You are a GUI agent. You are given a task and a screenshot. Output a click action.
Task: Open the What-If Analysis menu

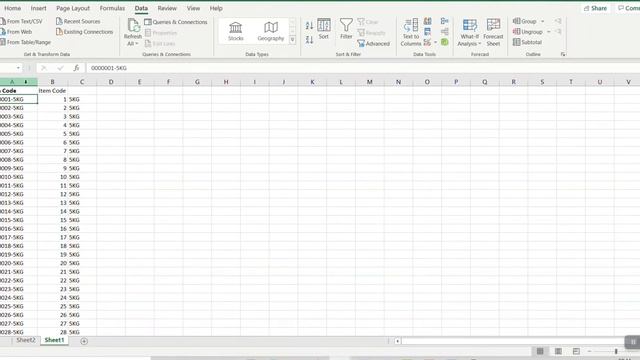click(x=469, y=32)
